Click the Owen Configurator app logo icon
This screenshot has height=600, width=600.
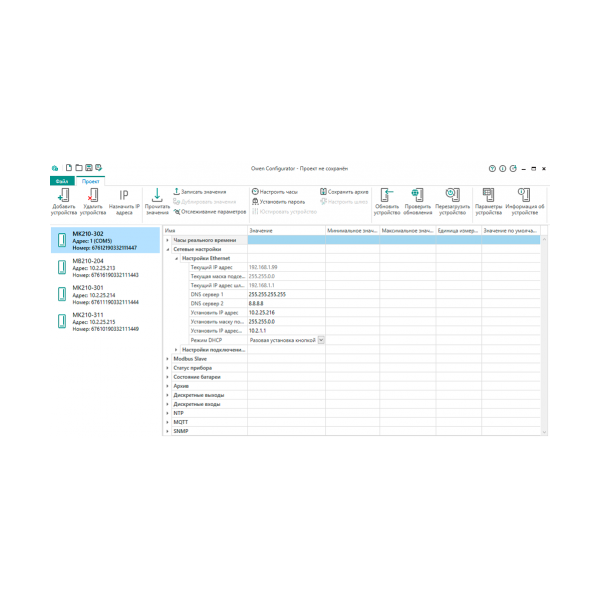55,168
